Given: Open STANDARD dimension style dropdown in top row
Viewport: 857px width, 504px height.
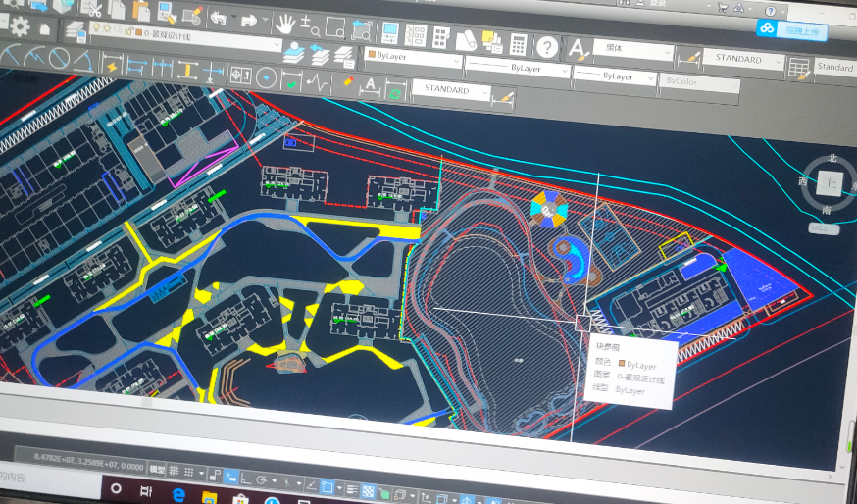Looking at the screenshot, I should [x=744, y=59].
